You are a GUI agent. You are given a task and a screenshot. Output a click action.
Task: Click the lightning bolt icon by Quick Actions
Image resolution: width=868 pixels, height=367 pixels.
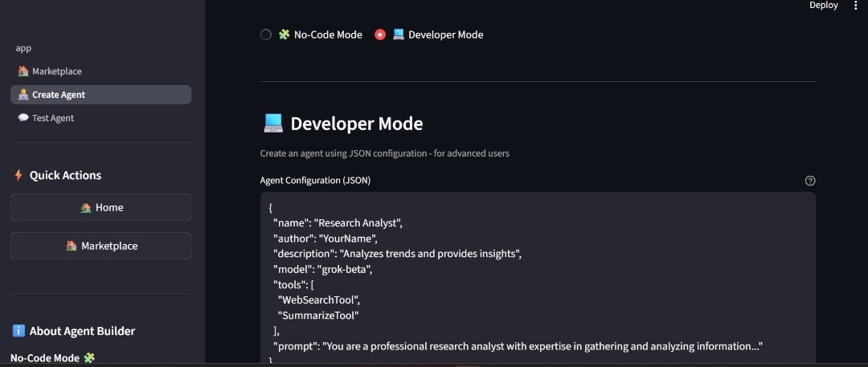point(18,175)
